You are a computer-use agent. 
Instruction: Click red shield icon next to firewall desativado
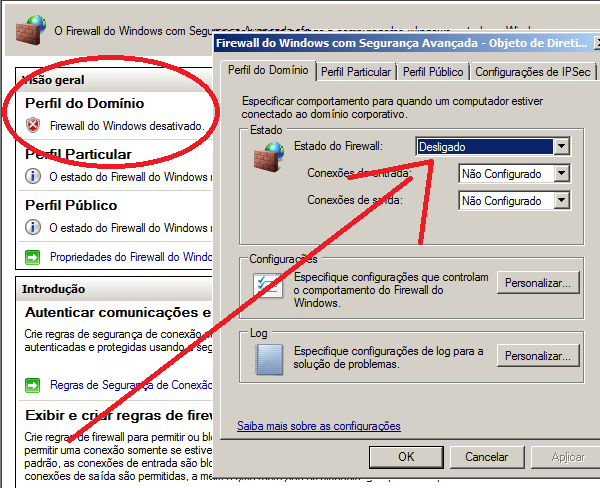click(34, 126)
